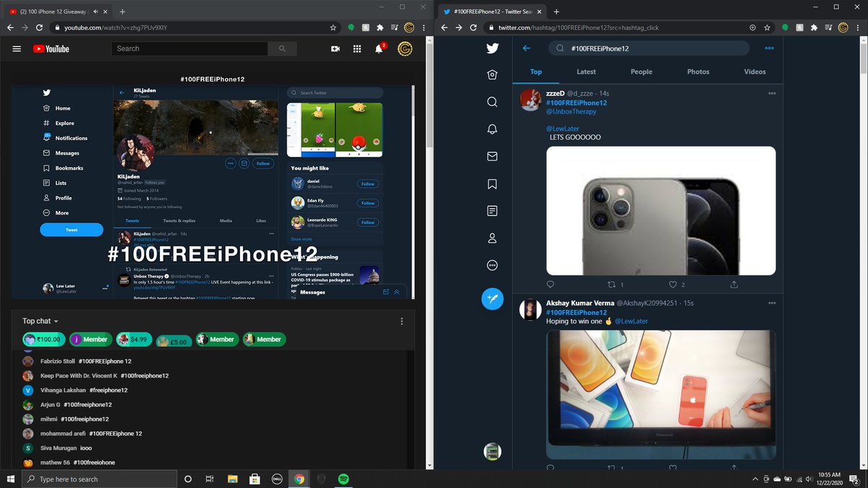Viewport: 868px width, 488px height.
Task: Open Twitter Home icon in right sidebar
Action: 493,75
